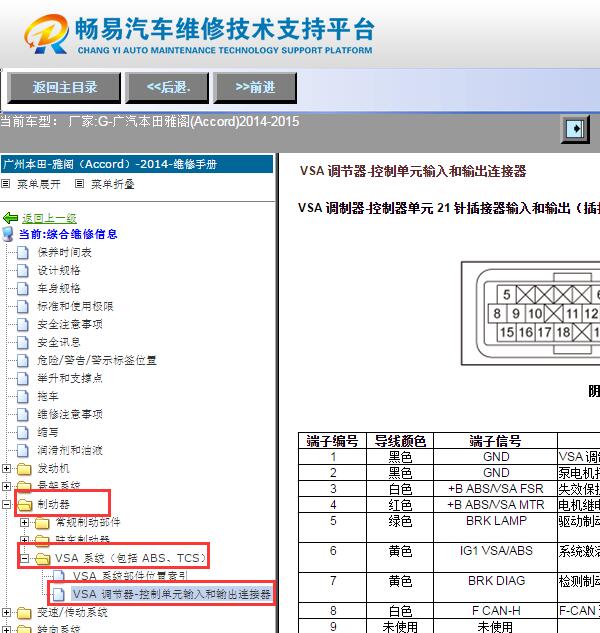Expand the 发动机 folder node

click(x=6, y=468)
